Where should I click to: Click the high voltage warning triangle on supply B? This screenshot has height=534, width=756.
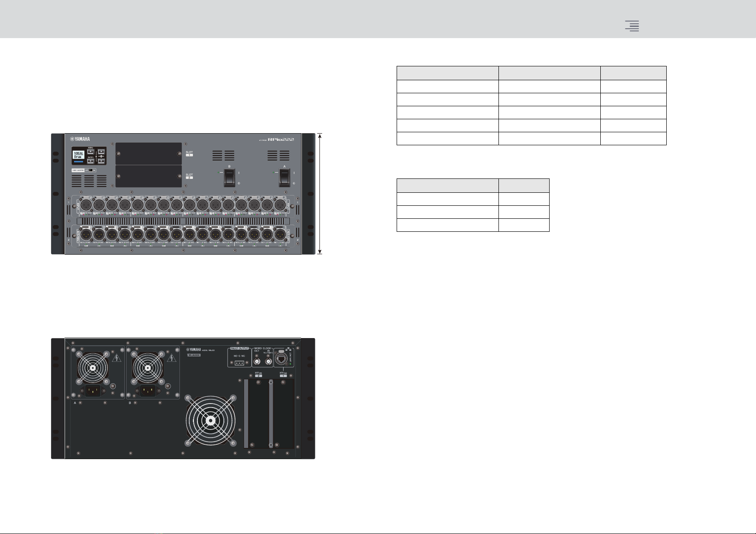[x=172, y=358]
